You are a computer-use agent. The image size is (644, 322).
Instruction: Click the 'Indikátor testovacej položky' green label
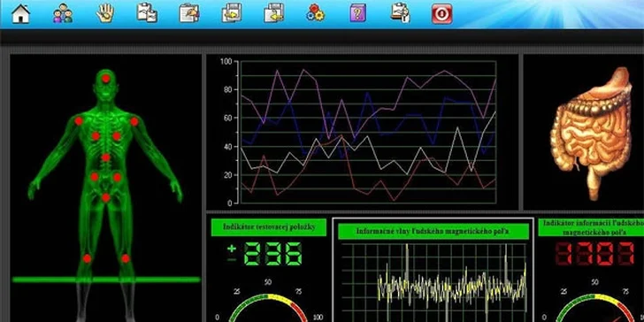click(269, 227)
